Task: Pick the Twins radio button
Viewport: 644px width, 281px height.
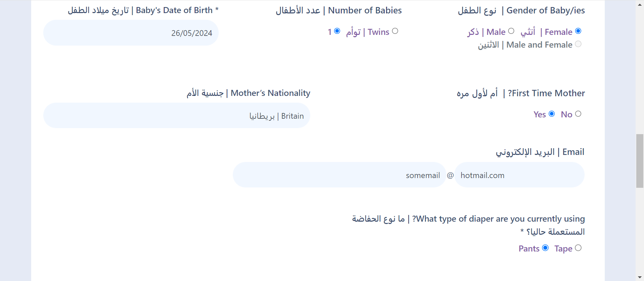Action: click(395, 31)
